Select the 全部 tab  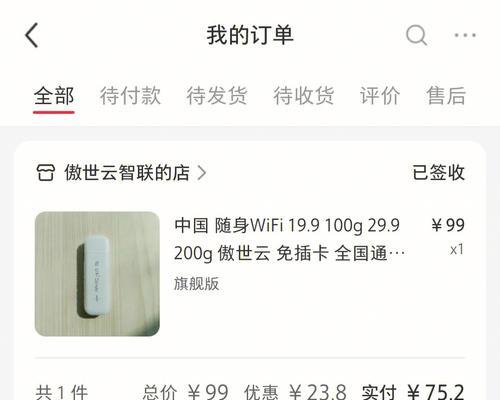[x=54, y=96]
